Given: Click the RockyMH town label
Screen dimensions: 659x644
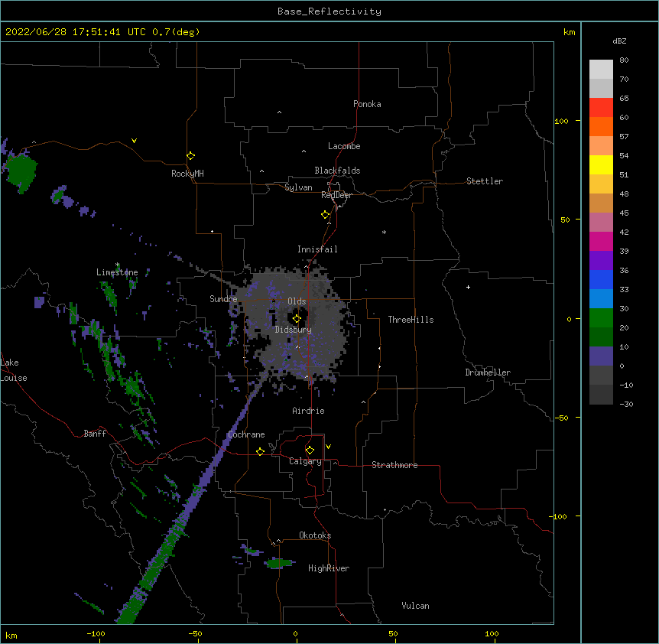Looking at the screenshot, I should point(187,174).
